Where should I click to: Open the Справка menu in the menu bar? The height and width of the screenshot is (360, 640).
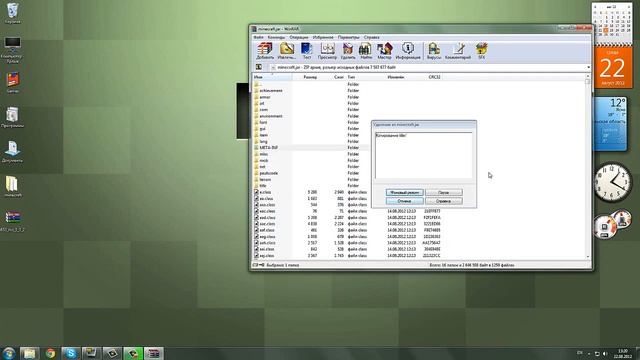371,37
